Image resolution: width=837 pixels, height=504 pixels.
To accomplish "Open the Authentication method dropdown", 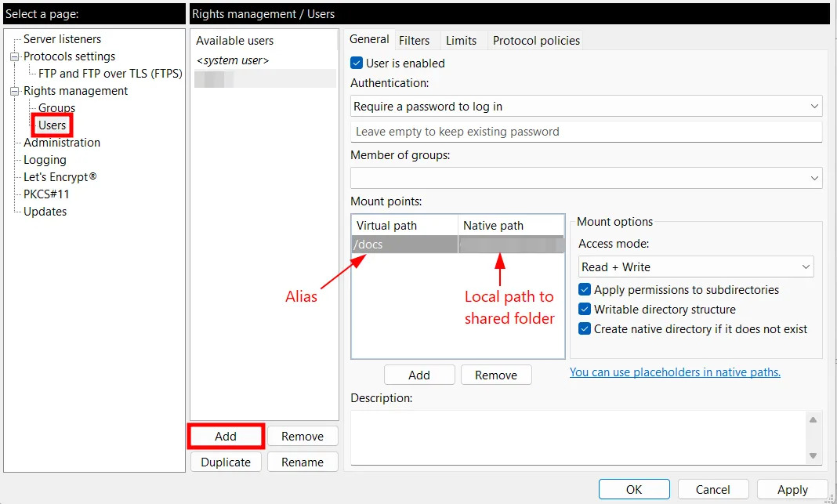I will coord(585,107).
